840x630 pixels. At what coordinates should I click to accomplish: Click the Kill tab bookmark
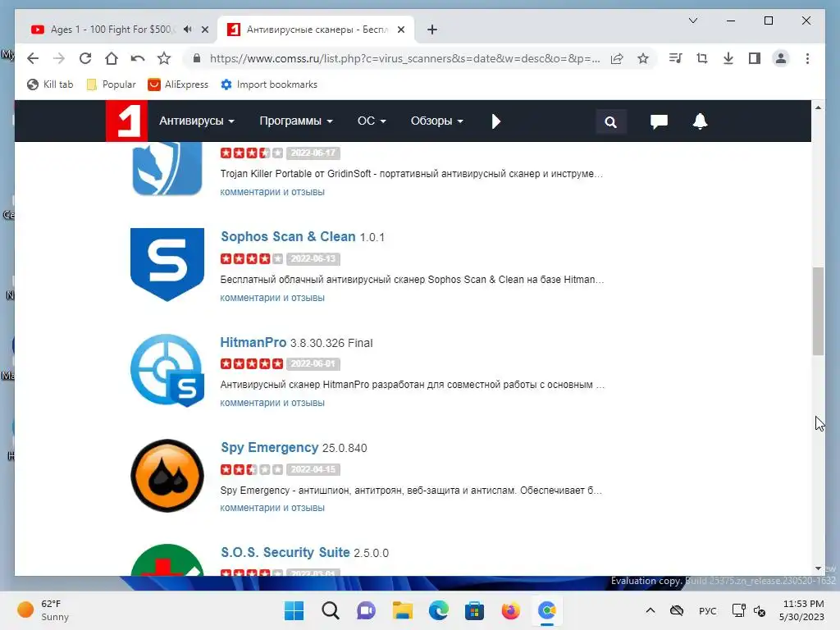[x=50, y=84]
